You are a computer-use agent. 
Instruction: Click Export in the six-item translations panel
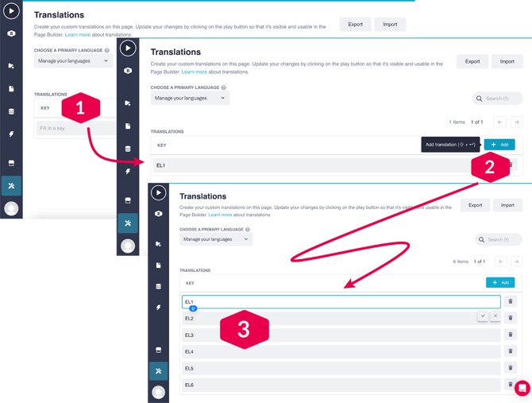(x=475, y=205)
